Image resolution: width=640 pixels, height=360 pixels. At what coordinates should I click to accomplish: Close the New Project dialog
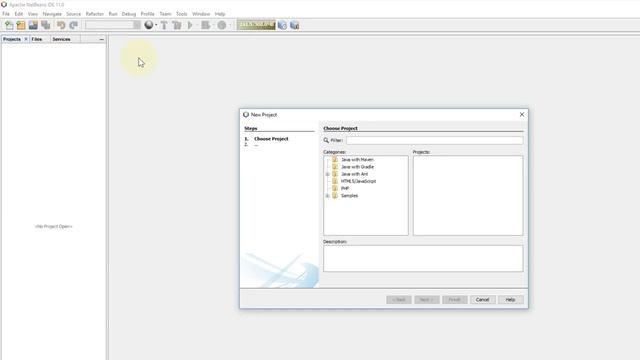coord(522,115)
